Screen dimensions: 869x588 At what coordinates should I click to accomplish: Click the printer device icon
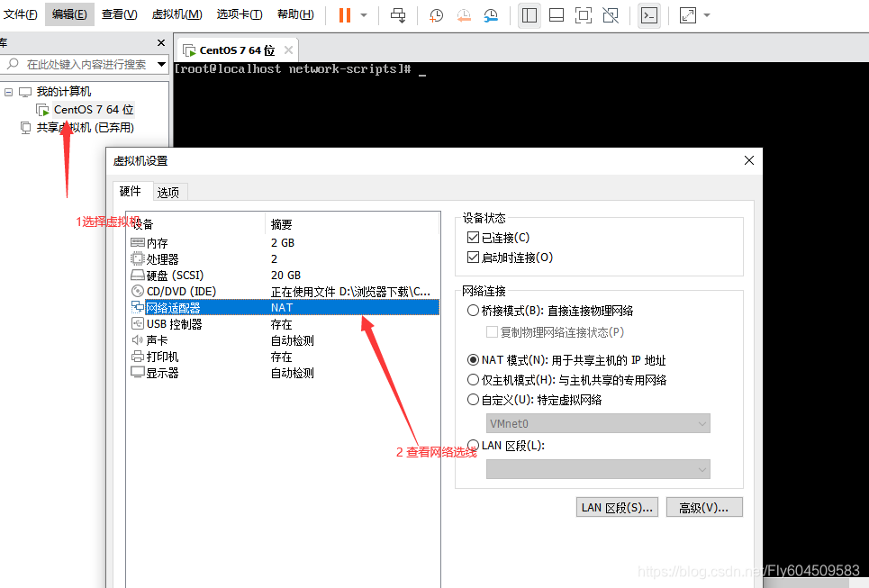(138, 357)
